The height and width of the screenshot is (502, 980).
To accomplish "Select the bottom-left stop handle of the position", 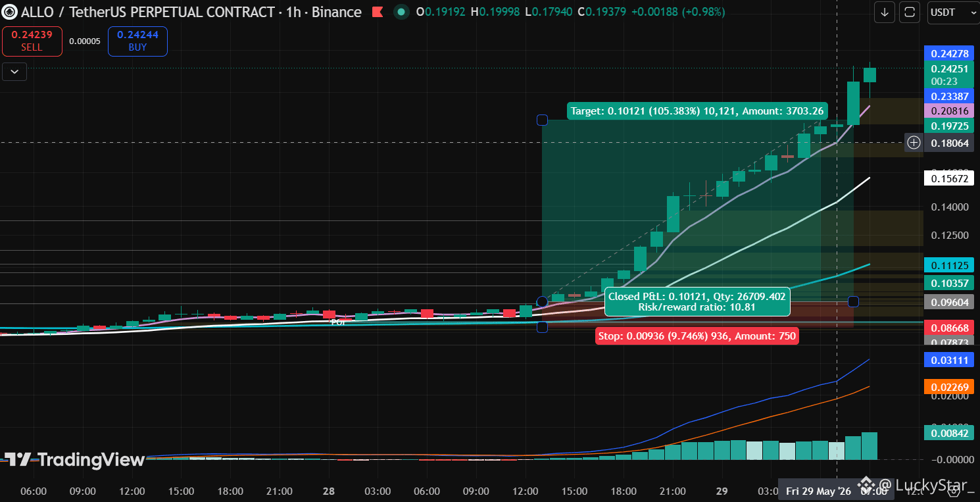I will (x=542, y=327).
